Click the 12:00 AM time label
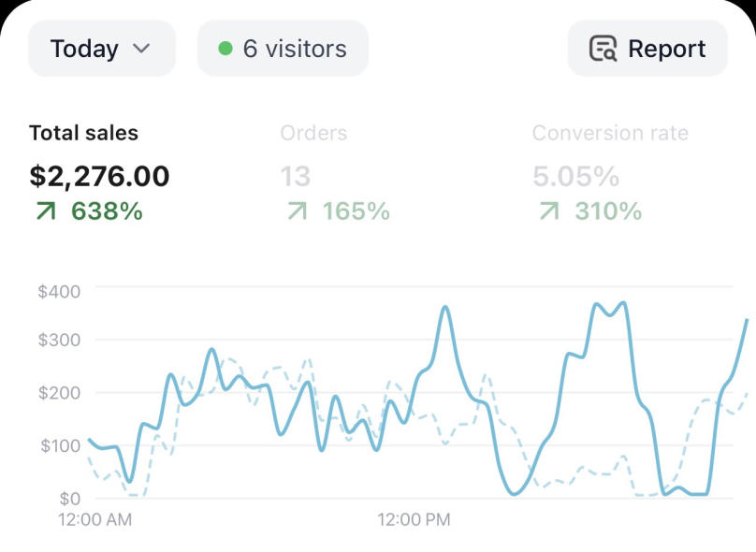The height and width of the screenshot is (552, 756). click(x=95, y=519)
